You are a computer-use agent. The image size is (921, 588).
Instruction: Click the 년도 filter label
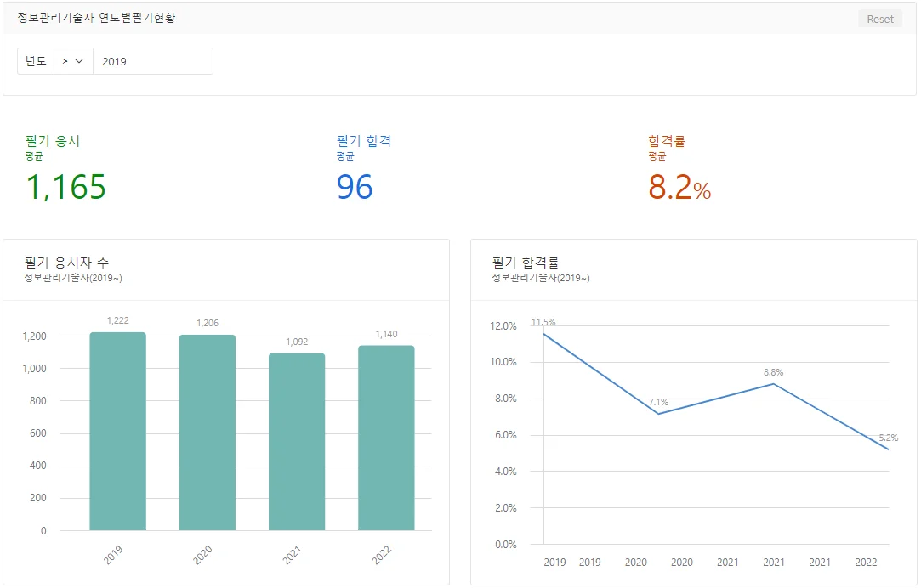pos(35,60)
